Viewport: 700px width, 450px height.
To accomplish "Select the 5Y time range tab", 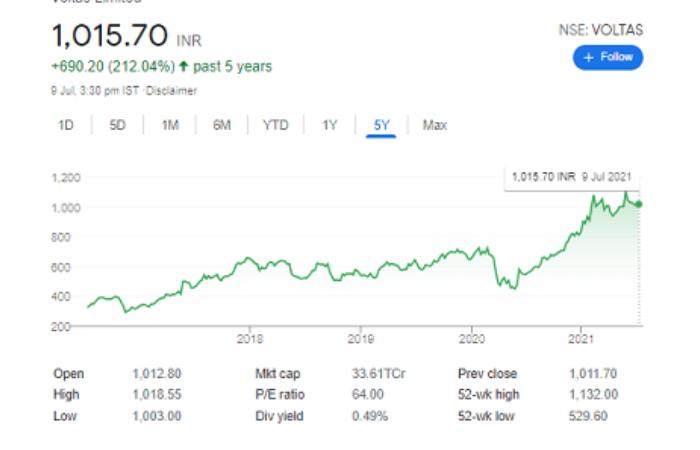I will coord(381,125).
